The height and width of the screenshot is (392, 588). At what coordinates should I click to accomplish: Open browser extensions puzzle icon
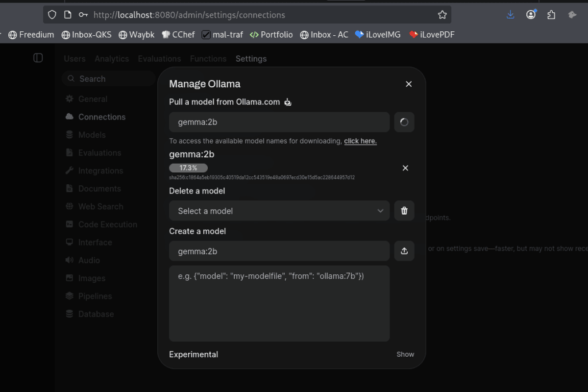[x=551, y=15]
